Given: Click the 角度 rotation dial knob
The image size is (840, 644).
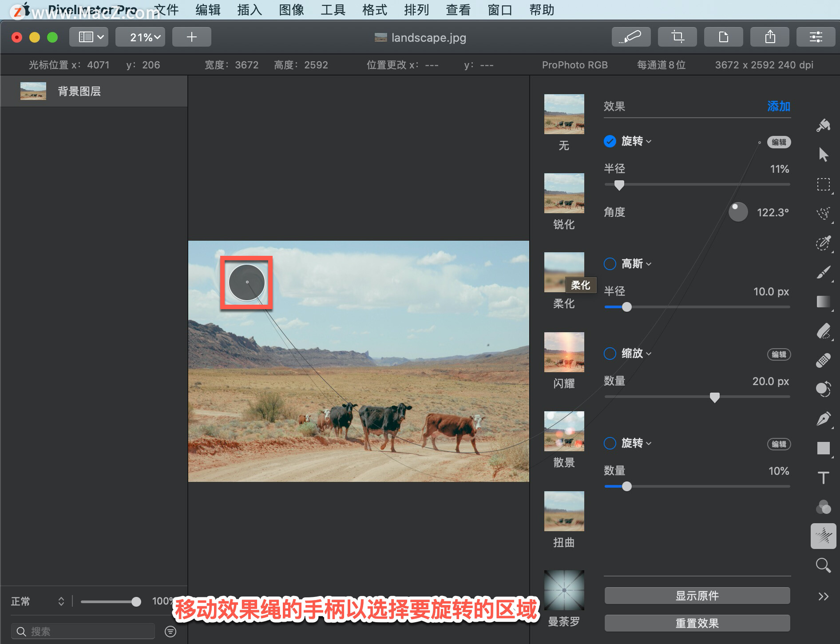Looking at the screenshot, I should 738,212.
